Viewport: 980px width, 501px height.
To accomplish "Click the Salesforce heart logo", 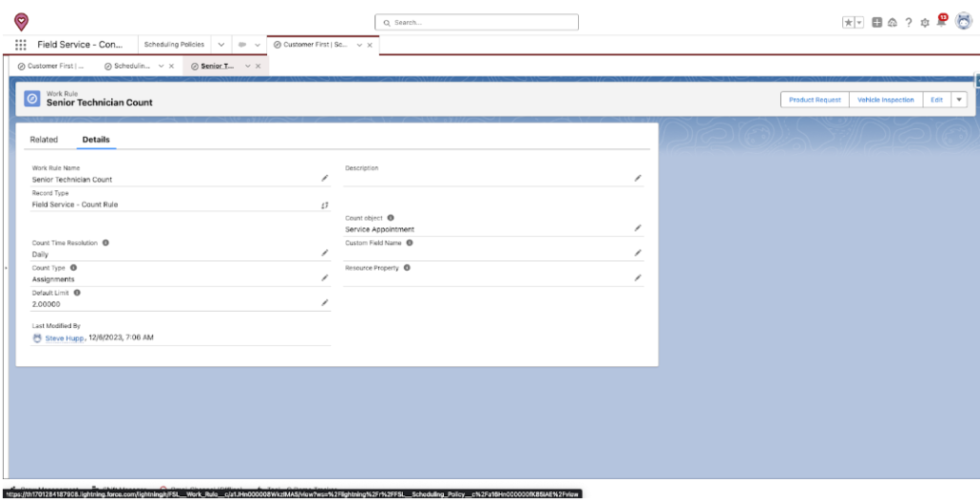I will (21, 22).
